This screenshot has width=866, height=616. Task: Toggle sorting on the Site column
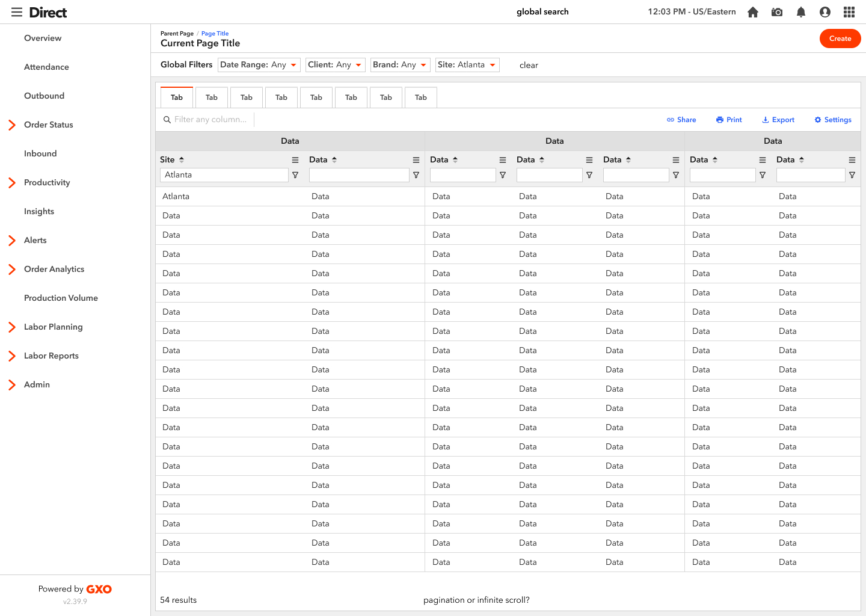coord(182,159)
